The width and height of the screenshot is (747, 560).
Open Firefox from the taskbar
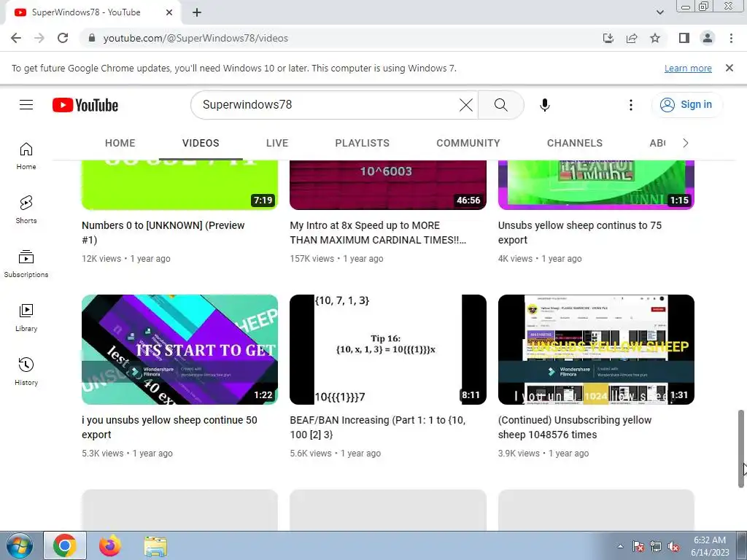pos(110,545)
